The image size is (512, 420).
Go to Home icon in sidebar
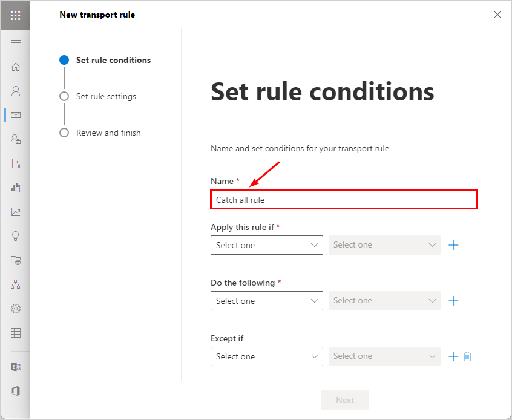tap(16, 67)
